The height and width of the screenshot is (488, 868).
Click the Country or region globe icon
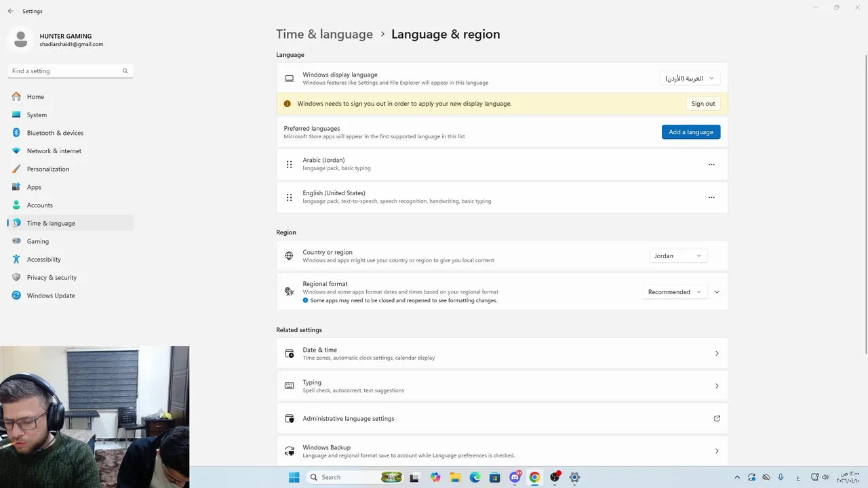[x=289, y=256]
